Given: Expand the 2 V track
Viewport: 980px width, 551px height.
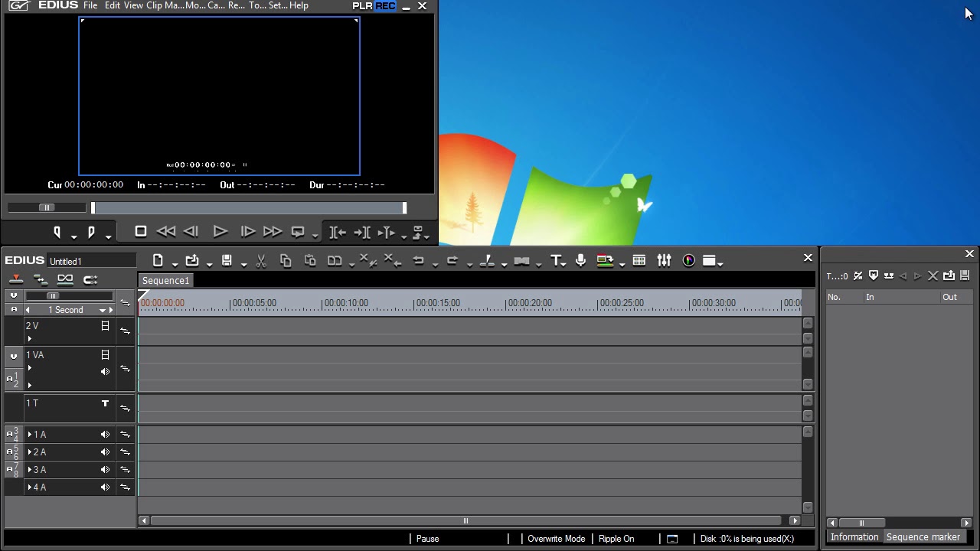Looking at the screenshot, I should (30, 339).
